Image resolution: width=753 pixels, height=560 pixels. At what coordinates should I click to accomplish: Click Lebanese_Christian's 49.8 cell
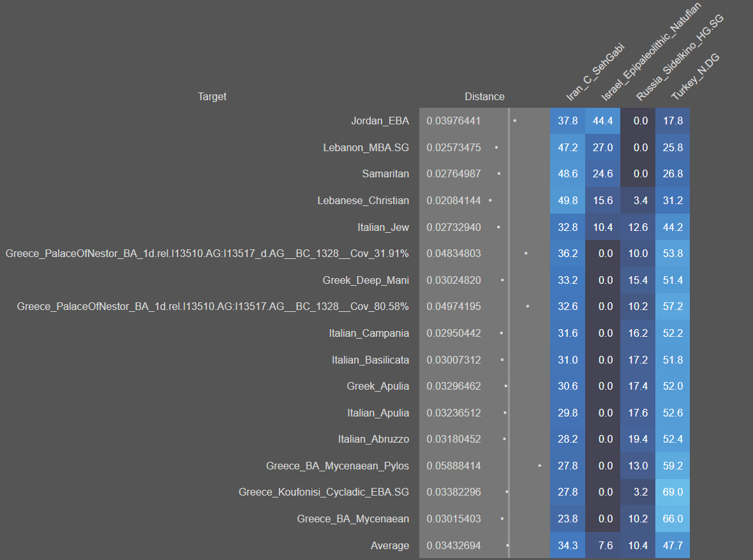pos(568,200)
